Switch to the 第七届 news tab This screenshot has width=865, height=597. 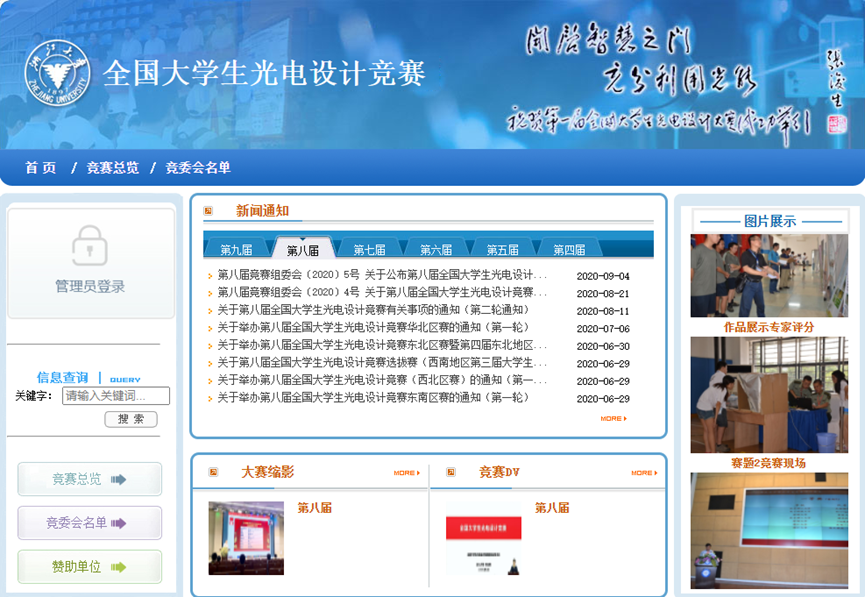click(369, 250)
